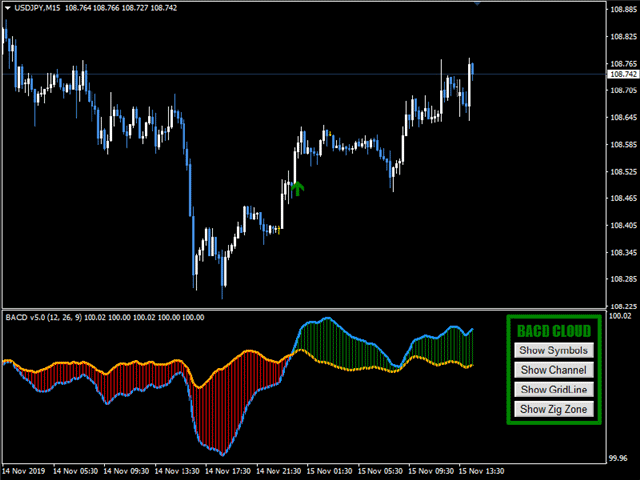Click the 108.825 price scale value
Image resolution: width=640 pixels, height=480 pixels.
pos(623,36)
